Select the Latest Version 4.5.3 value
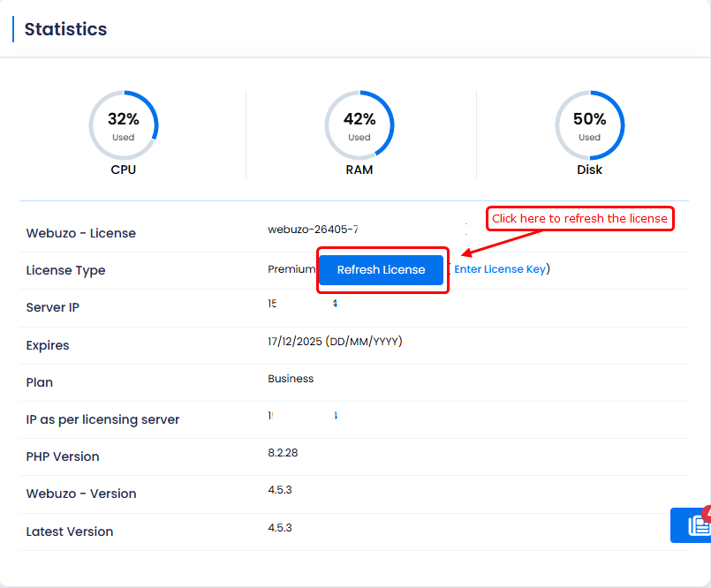This screenshot has height=588, width=711. [280, 528]
